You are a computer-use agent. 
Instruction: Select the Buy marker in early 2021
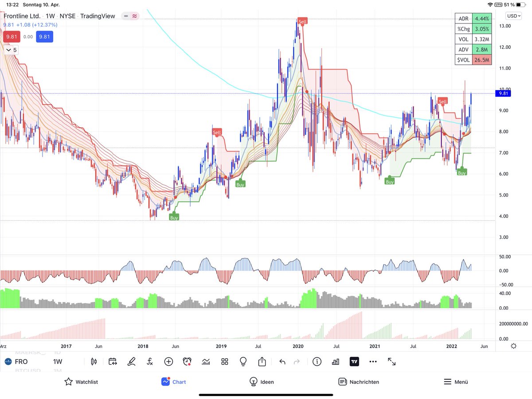click(390, 182)
